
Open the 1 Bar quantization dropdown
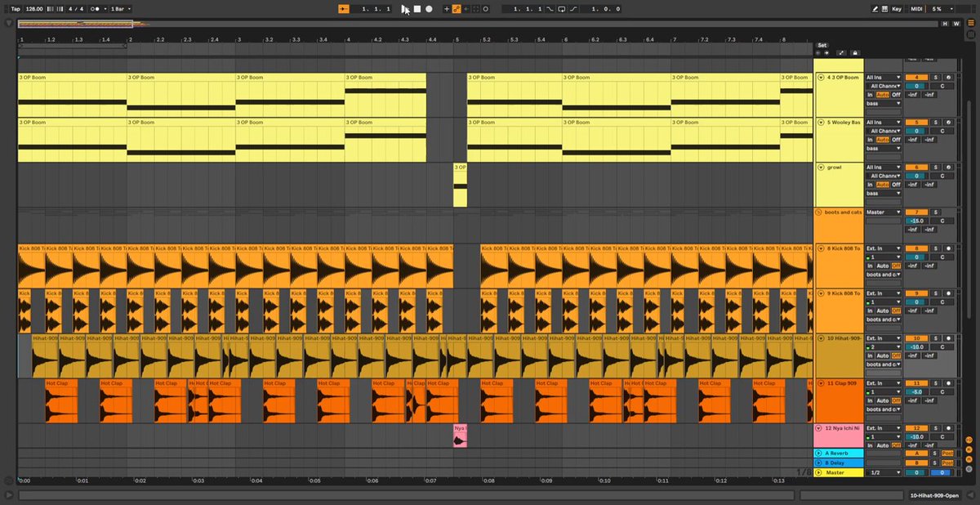(121, 8)
